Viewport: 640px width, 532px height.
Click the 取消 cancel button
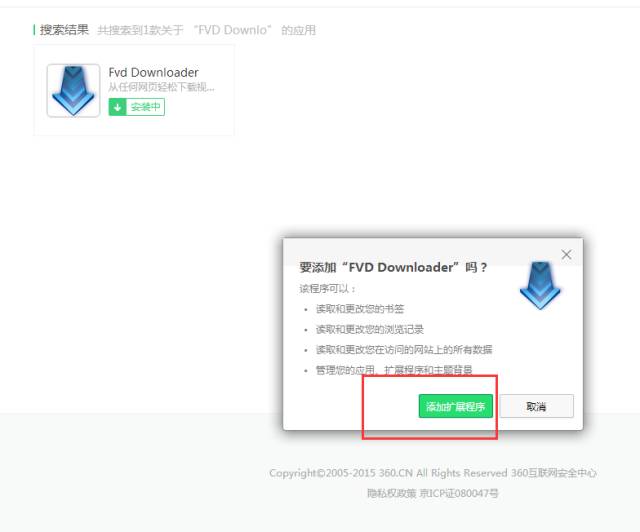tap(536, 406)
